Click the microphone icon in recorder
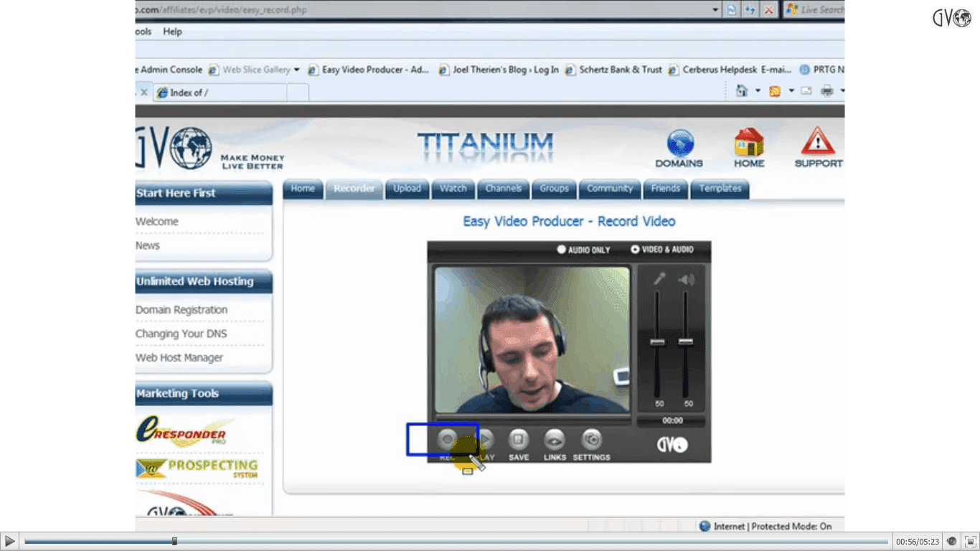This screenshot has width=980, height=551. click(x=659, y=279)
